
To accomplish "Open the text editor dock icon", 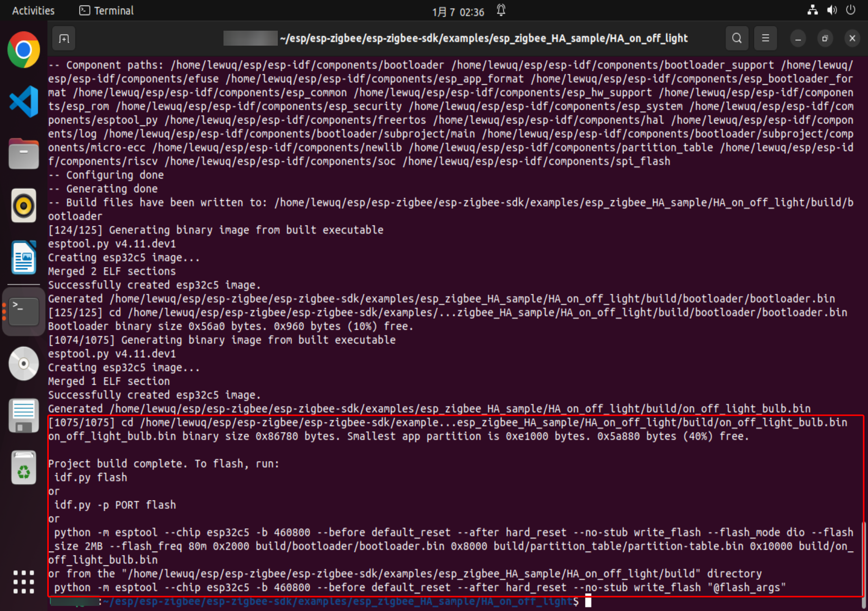I will coord(24,415).
